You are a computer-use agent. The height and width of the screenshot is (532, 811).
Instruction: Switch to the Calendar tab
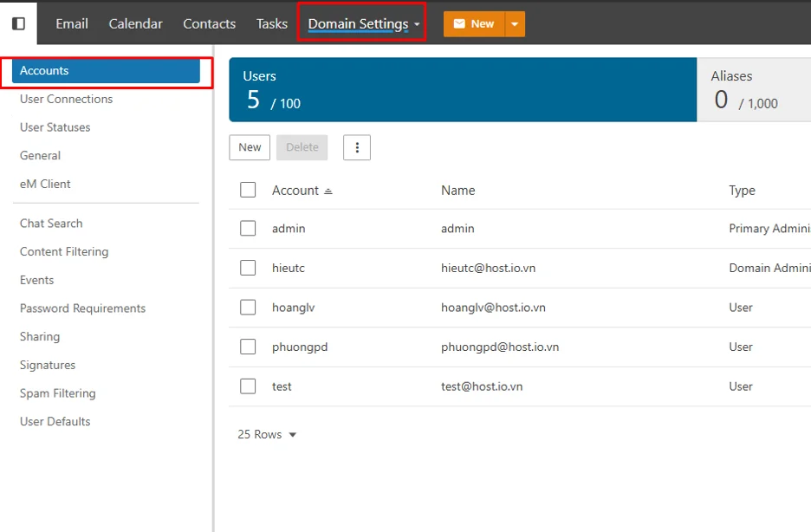[135, 23]
